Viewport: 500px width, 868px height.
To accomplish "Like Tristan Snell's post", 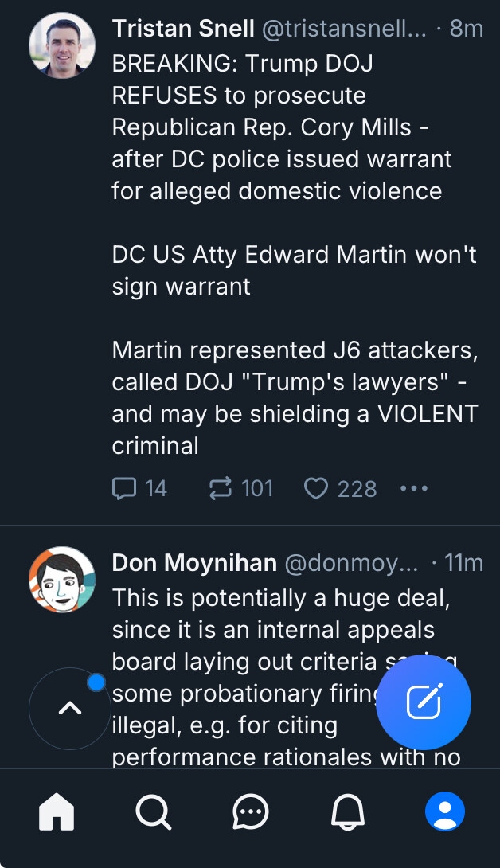I will tap(316, 488).
